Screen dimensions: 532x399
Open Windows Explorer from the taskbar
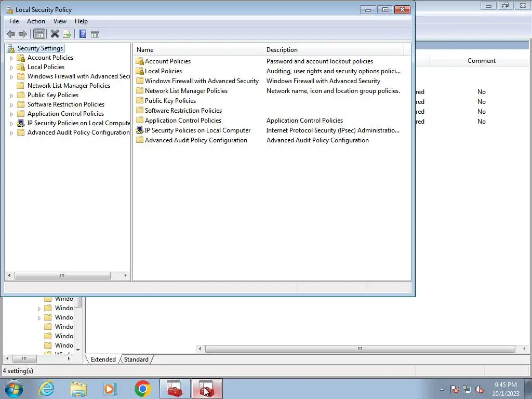tap(78, 389)
